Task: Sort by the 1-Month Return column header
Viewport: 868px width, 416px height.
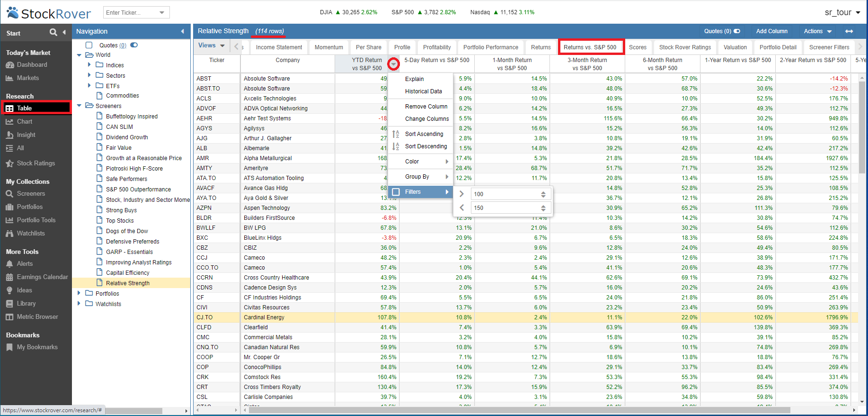Action: (x=512, y=64)
